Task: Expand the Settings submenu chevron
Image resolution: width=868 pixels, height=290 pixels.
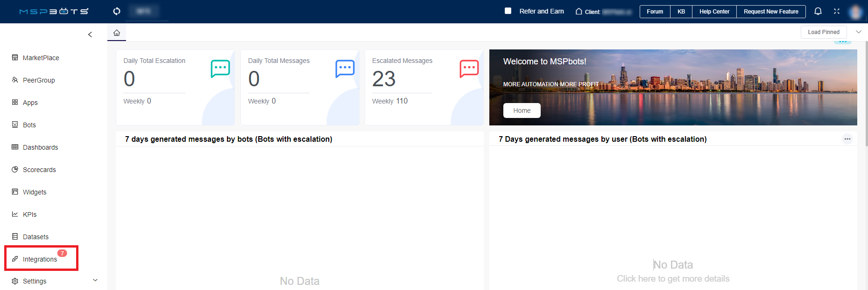Action: coord(95,280)
